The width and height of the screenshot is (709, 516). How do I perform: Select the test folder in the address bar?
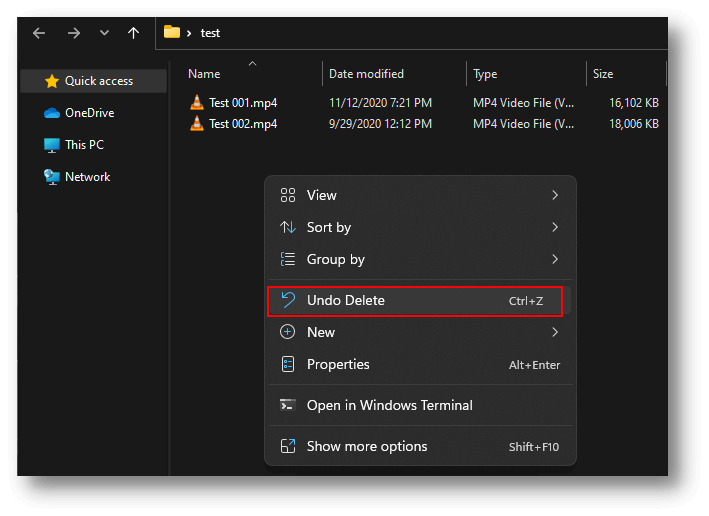click(x=210, y=33)
